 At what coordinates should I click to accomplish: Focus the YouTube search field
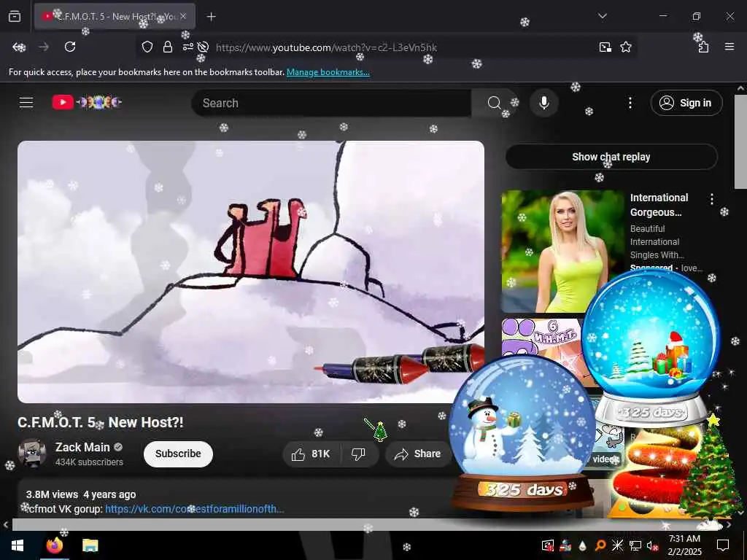(x=332, y=103)
